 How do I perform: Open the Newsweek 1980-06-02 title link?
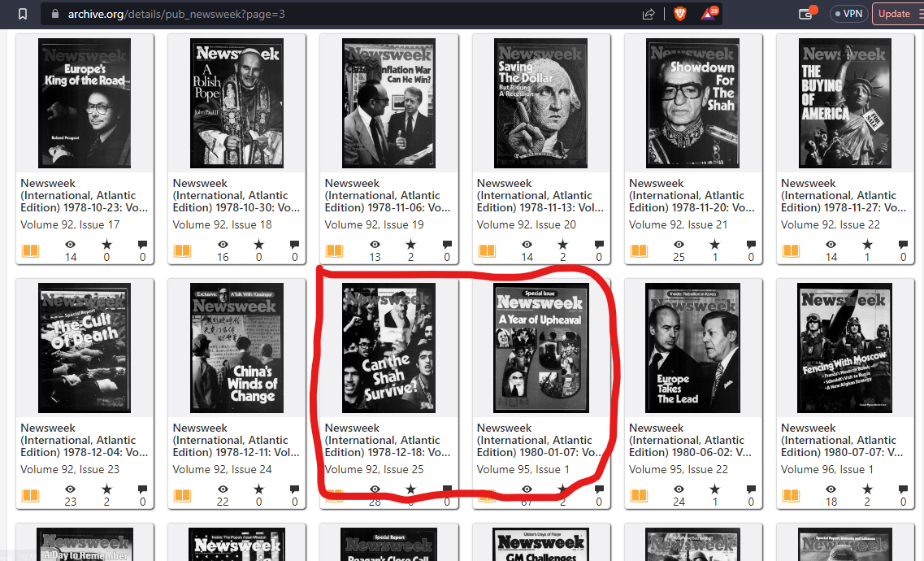692,440
